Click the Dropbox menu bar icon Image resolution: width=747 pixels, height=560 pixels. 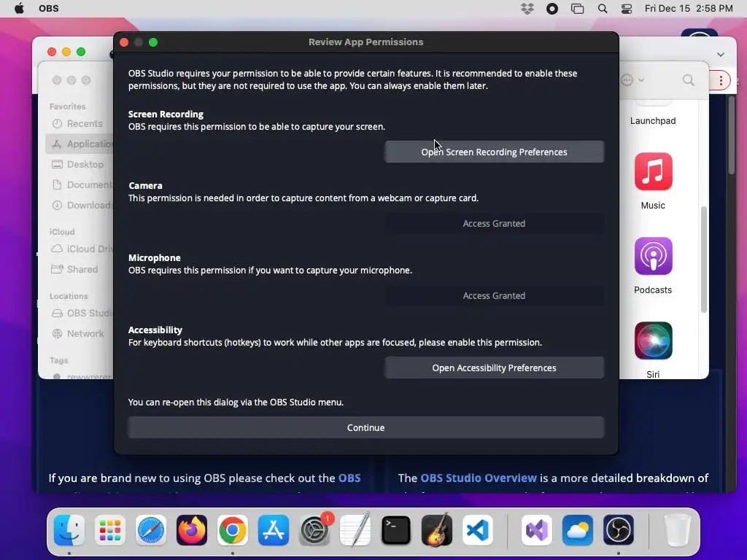click(527, 9)
